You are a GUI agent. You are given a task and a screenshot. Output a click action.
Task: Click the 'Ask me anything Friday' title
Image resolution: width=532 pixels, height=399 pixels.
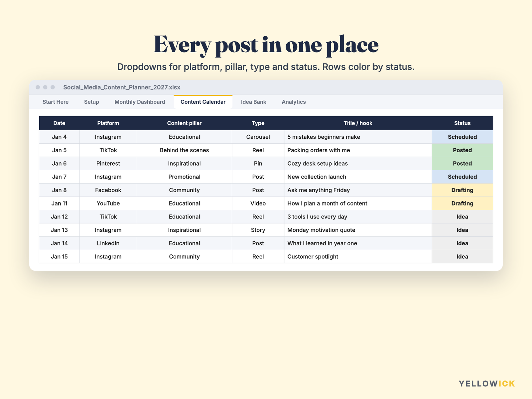point(319,190)
